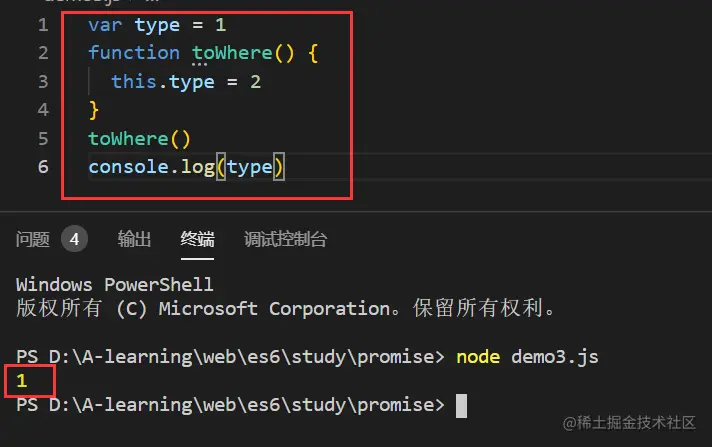Click the toWhere() call on line 5

click(x=139, y=139)
